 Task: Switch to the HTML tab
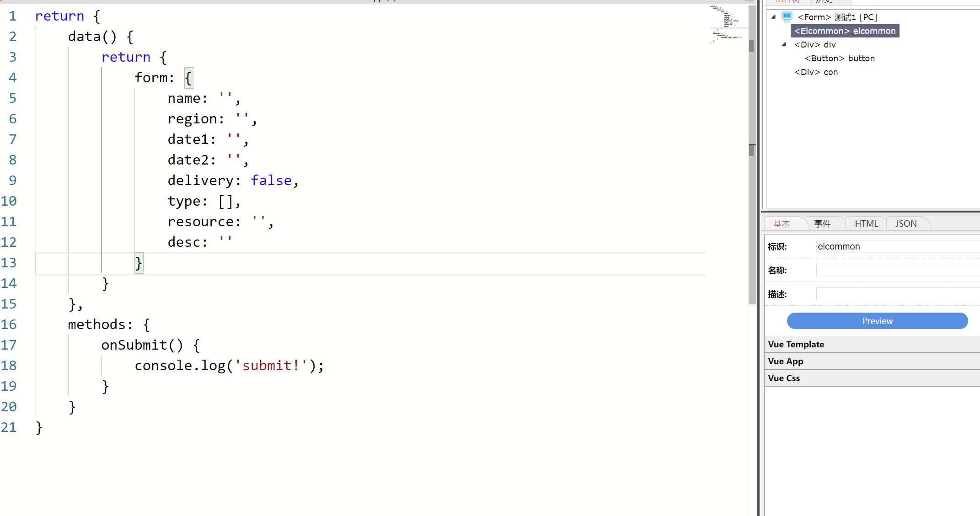866,223
